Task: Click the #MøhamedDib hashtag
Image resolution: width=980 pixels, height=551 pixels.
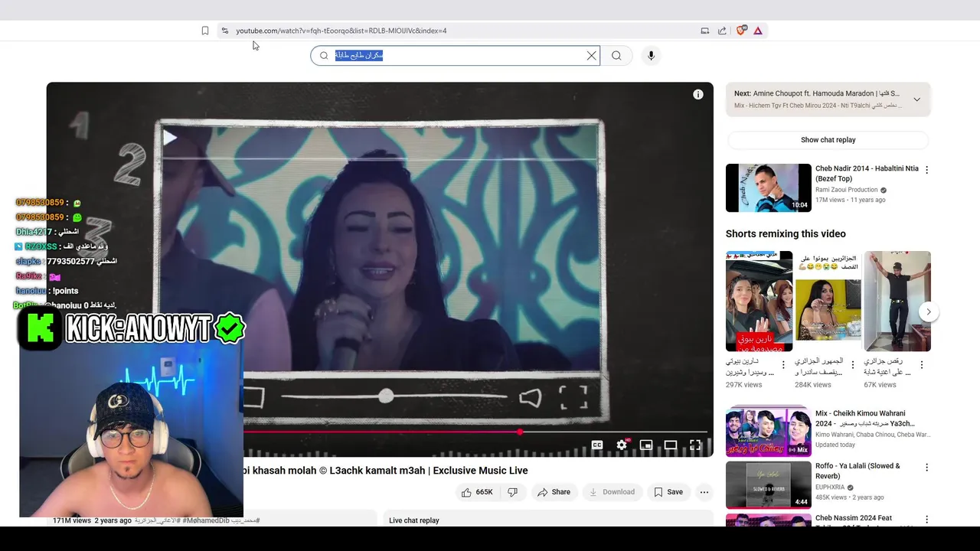Action: pyautogui.click(x=206, y=520)
